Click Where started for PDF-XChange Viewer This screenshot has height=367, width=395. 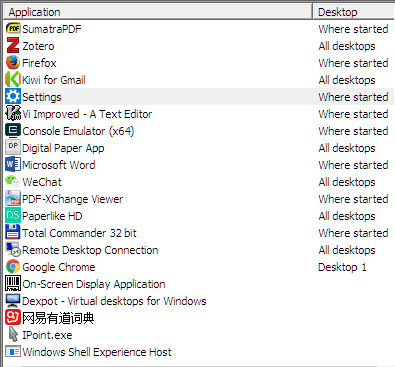click(353, 199)
